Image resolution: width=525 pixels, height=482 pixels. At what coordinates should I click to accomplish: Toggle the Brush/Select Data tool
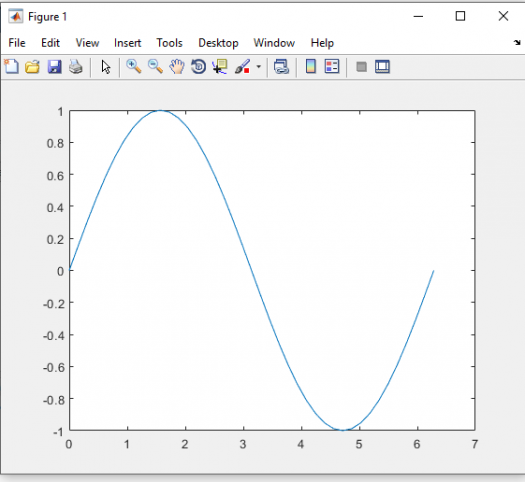(x=242, y=66)
